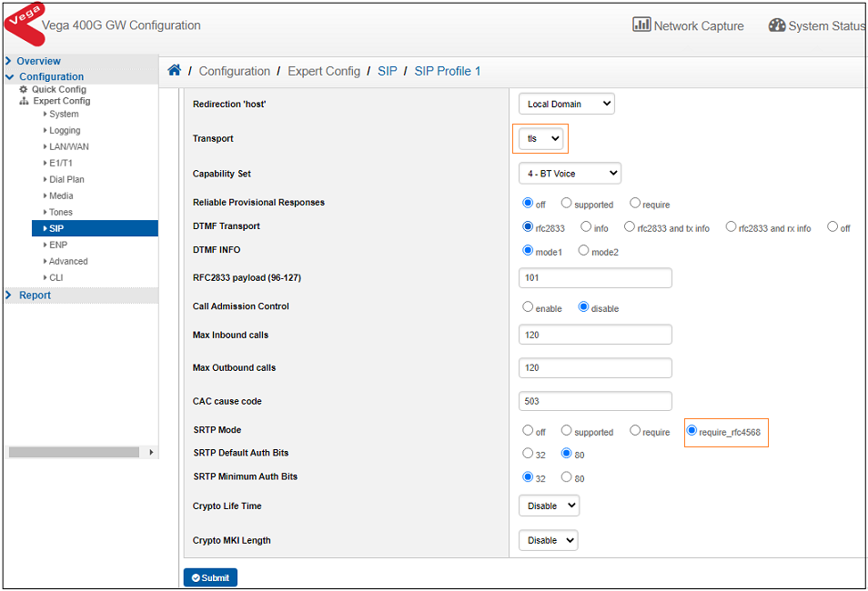868x591 pixels.
Task: Open Network Capture chart icon
Action: point(641,25)
